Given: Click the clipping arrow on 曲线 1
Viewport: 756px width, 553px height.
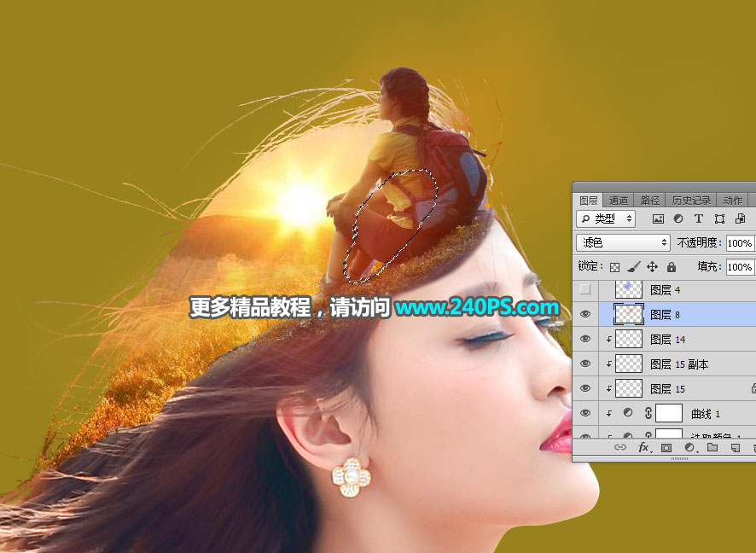Looking at the screenshot, I should 609,414.
